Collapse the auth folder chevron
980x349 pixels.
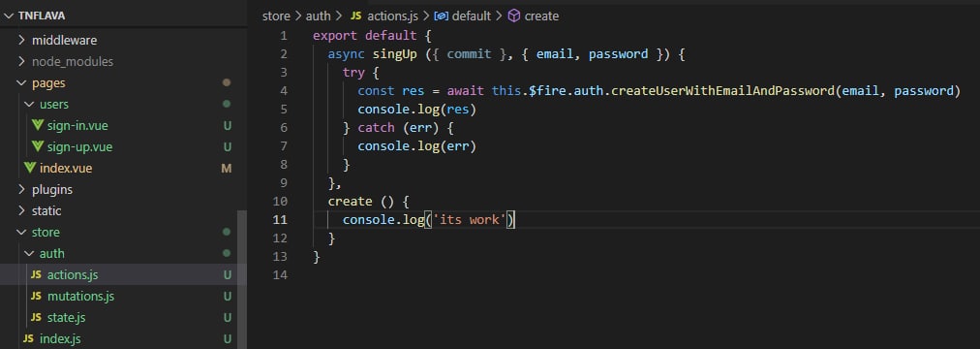point(29,253)
